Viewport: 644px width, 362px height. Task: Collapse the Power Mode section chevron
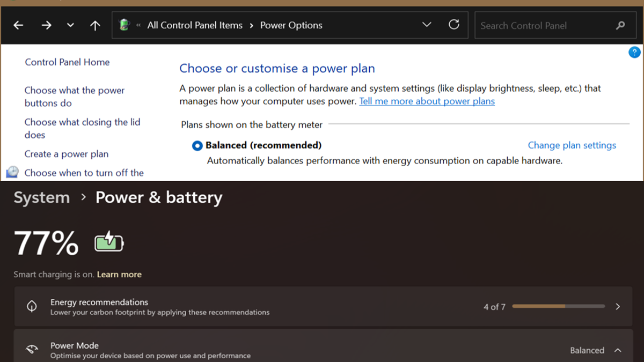click(x=618, y=350)
